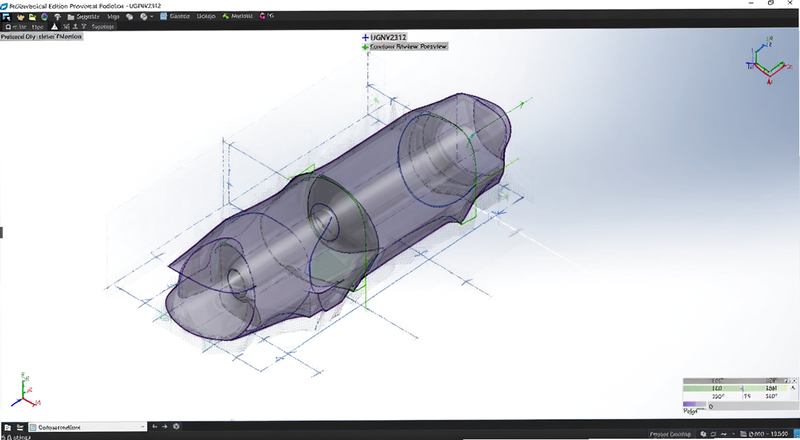Open the combo box in the bottom bar
Image resolution: width=800 pixels, height=440 pixels.
click(x=87, y=427)
